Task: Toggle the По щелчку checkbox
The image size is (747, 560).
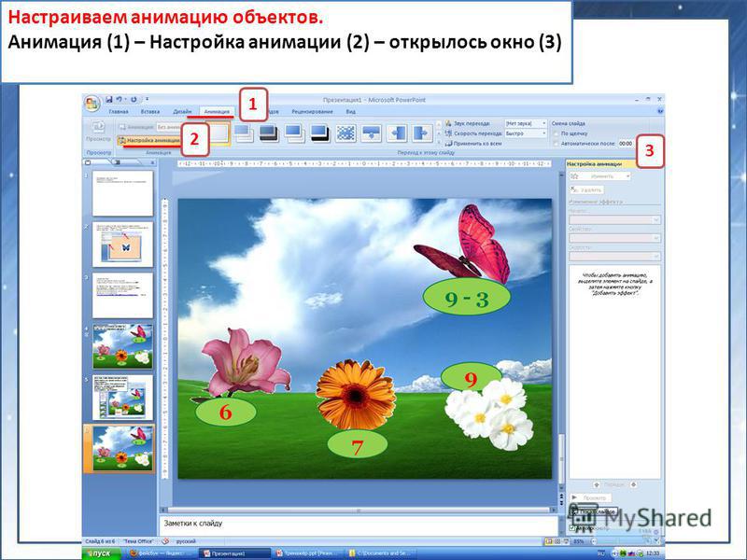Action: pyautogui.click(x=556, y=133)
